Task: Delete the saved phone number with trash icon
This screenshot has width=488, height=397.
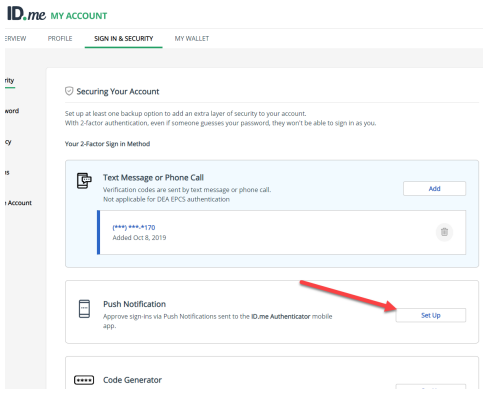Action: pyautogui.click(x=444, y=232)
